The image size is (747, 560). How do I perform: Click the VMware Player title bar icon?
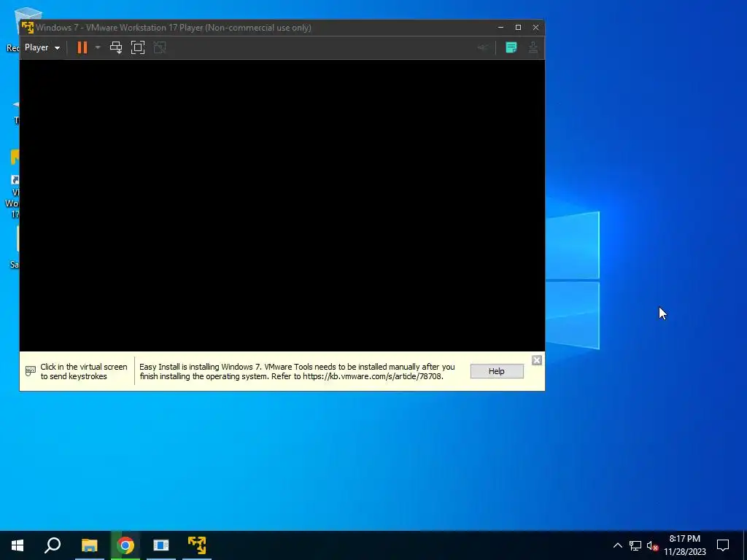point(28,28)
